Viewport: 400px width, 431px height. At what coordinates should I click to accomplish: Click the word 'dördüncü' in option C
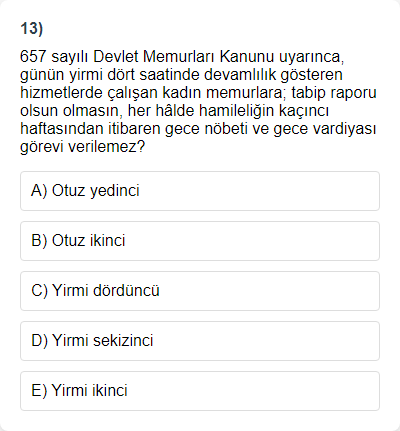(x=126, y=291)
